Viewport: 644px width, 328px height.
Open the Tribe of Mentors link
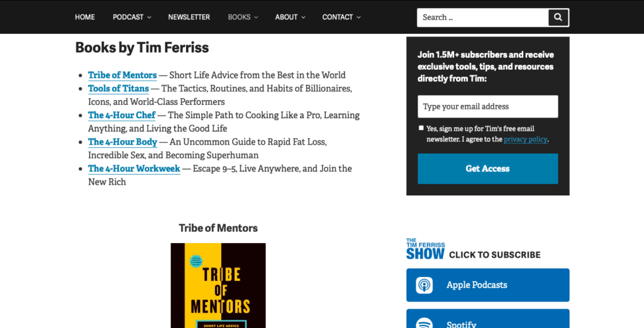[123, 75]
